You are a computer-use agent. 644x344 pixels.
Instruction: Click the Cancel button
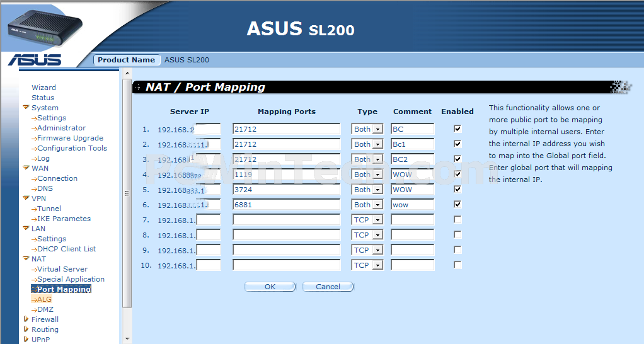coord(328,287)
